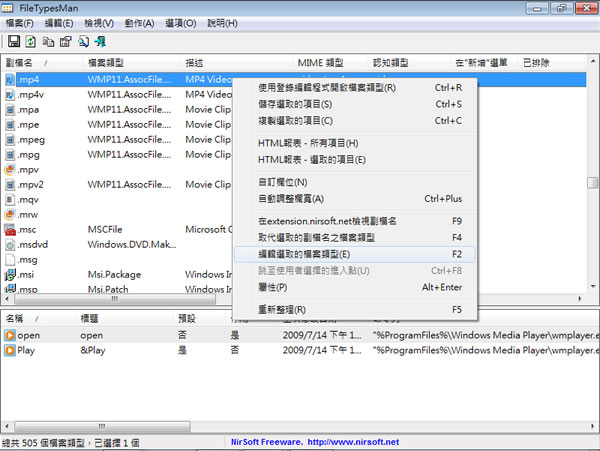The image size is (600, 451).
Task: Choose 在extension.nirsoft.net檢視副檔名 entry
Action: [x=355, y=221]
